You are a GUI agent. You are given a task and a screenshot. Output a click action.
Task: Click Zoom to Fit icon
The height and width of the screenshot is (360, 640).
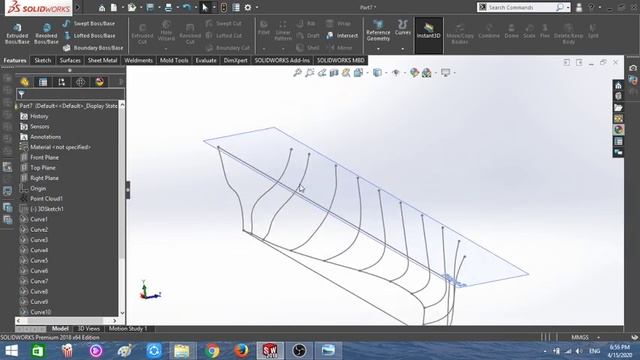click(x=298, y=73)
